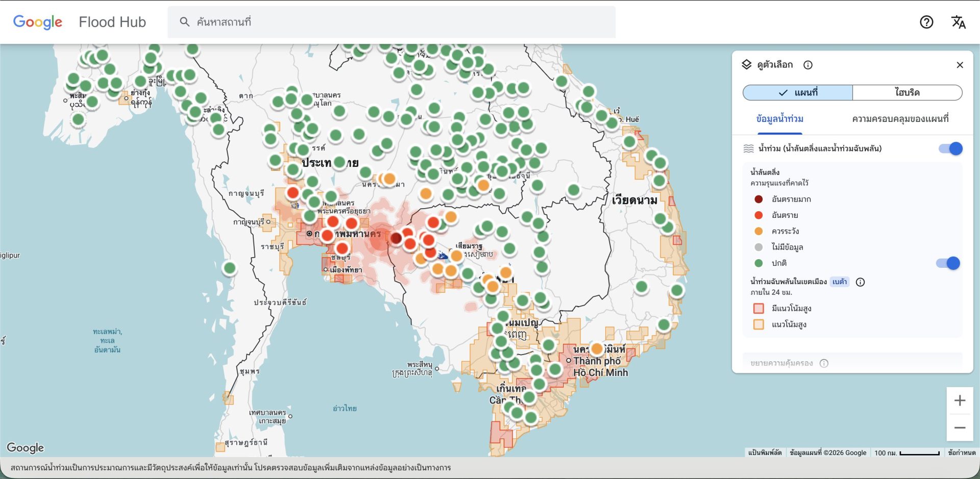Click the grey ไม่มีข้อมูล legend dot
Image resolution: width=980 pixels, height=479 pixels.
point(758,247)
